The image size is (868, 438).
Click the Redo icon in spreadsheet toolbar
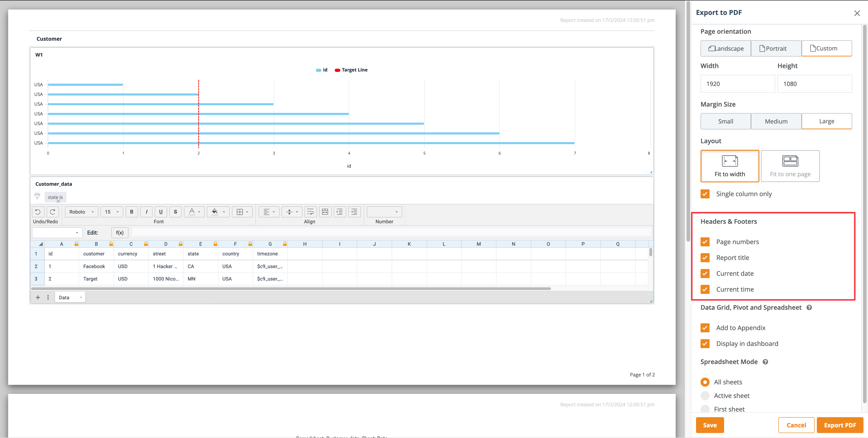pyautogui.click(x=52, y=212)
